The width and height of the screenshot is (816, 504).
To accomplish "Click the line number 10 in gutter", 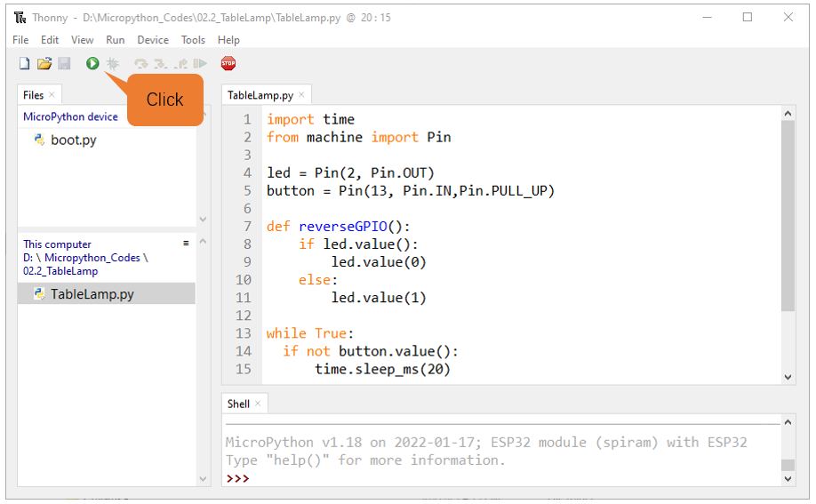I will pos(244,280).
